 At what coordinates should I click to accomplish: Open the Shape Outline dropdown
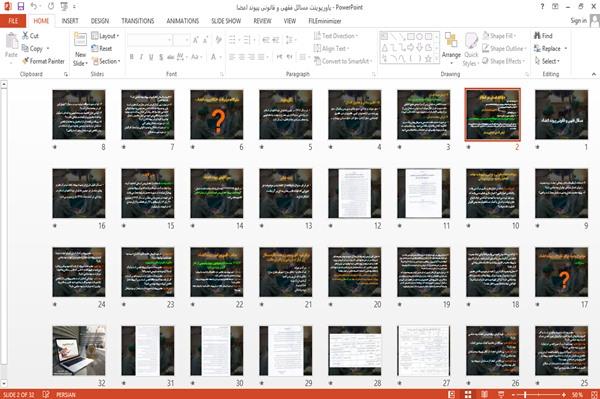[505, 49]
